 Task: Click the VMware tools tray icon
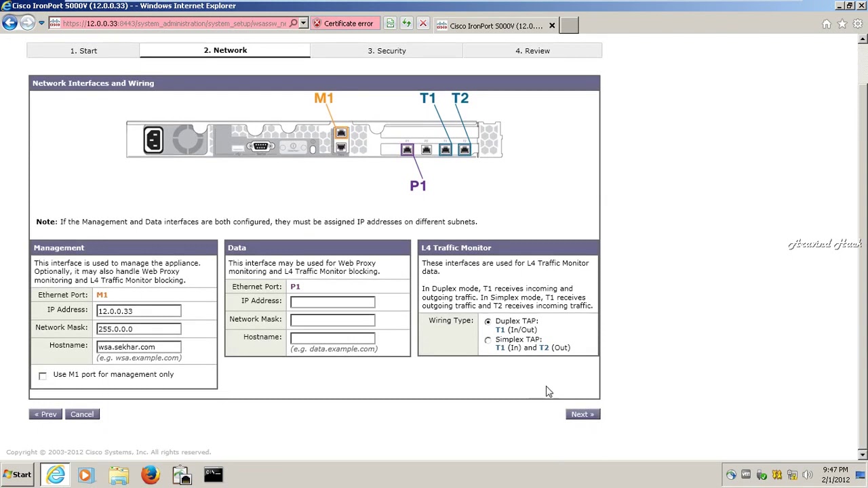[746, 475]
